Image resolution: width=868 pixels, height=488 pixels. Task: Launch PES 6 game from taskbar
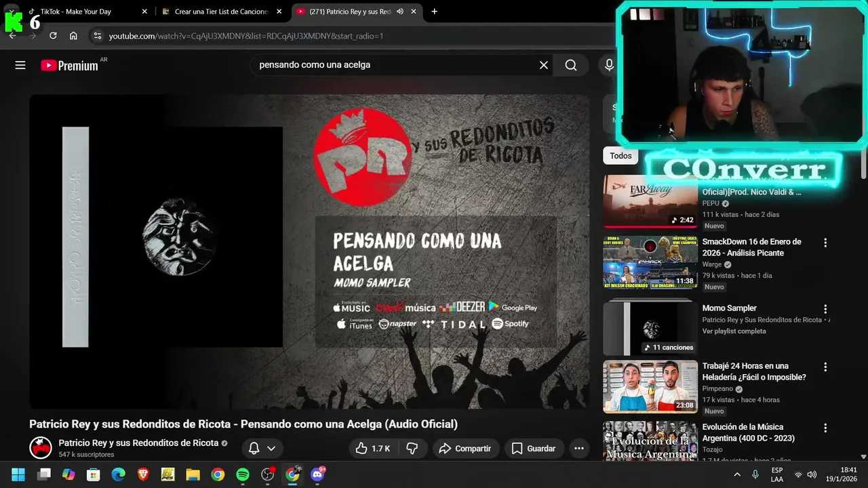tap(167, 474)
